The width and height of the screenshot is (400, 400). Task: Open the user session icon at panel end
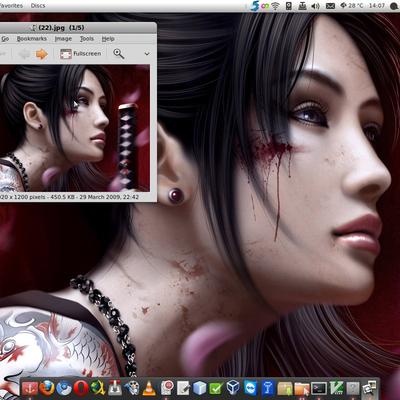(393, 6)
